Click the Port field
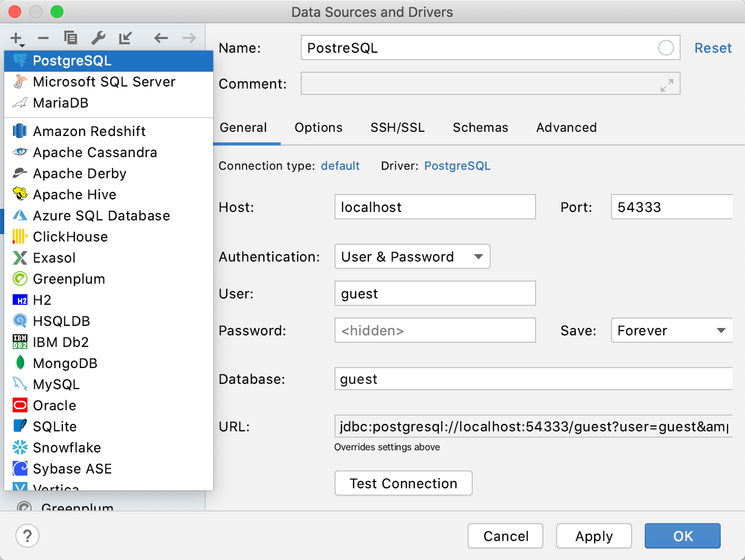Viewport: 745px width, 560px height. coord(672,207)
